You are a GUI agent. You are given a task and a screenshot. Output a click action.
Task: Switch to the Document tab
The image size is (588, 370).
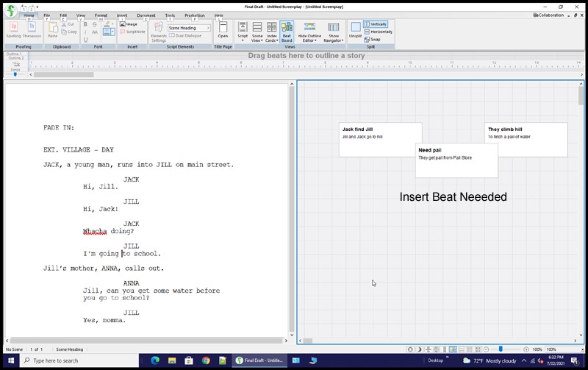[x=146, y=15]
